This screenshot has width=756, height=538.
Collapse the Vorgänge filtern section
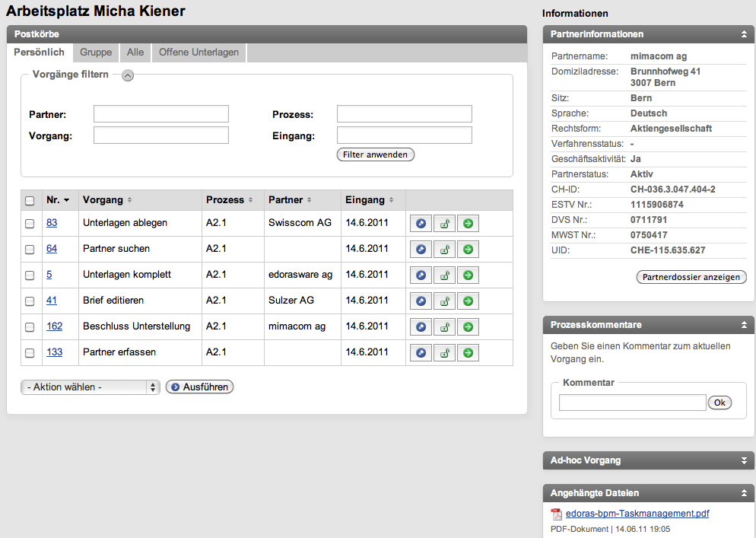tap(128, 75)
